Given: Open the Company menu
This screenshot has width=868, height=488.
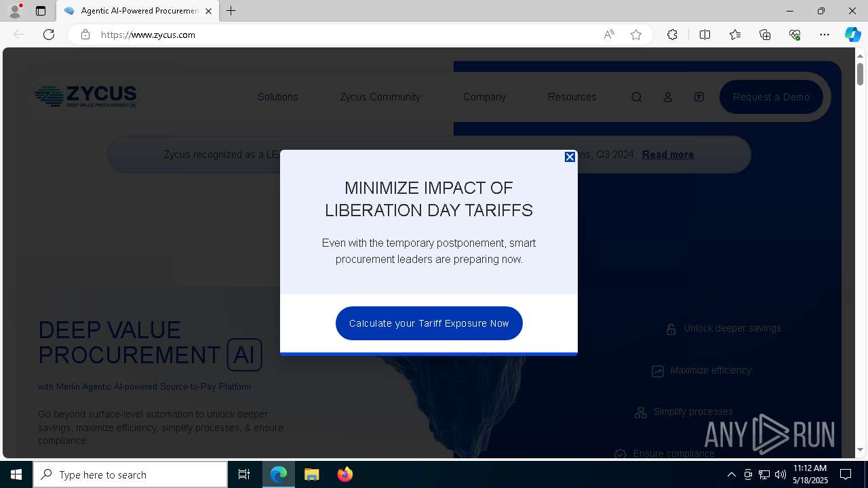Looking at the screenshot, I should click(484, 97).
